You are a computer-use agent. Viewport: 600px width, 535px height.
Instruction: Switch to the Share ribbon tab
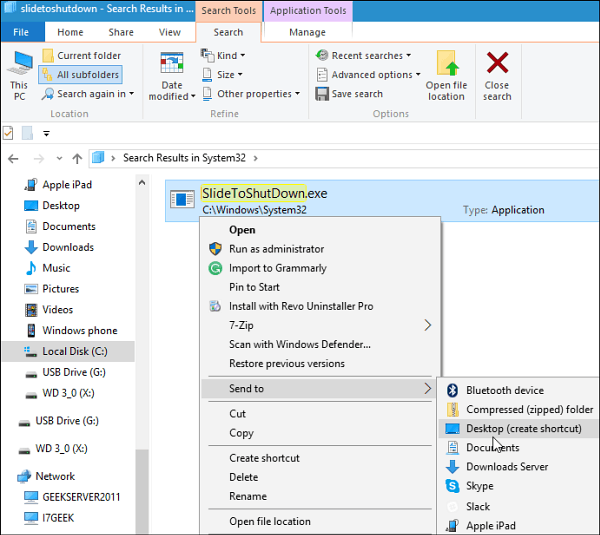pos(121,32)
